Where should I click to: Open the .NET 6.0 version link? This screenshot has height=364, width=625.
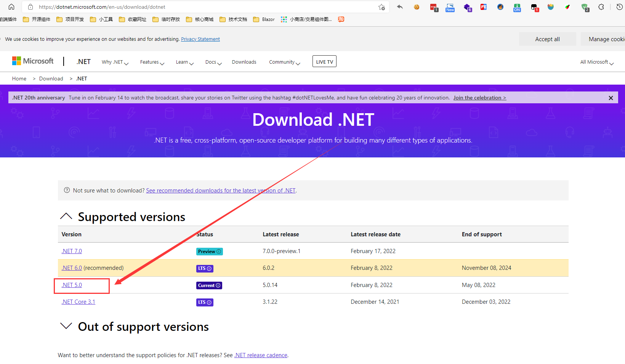(72, 268)
